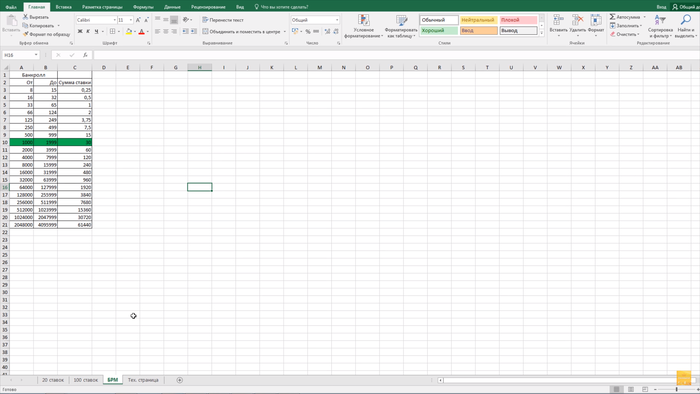Click the fill color bucket icon
The height and width of the screenshot is (394, 700).
coord(129,32)
